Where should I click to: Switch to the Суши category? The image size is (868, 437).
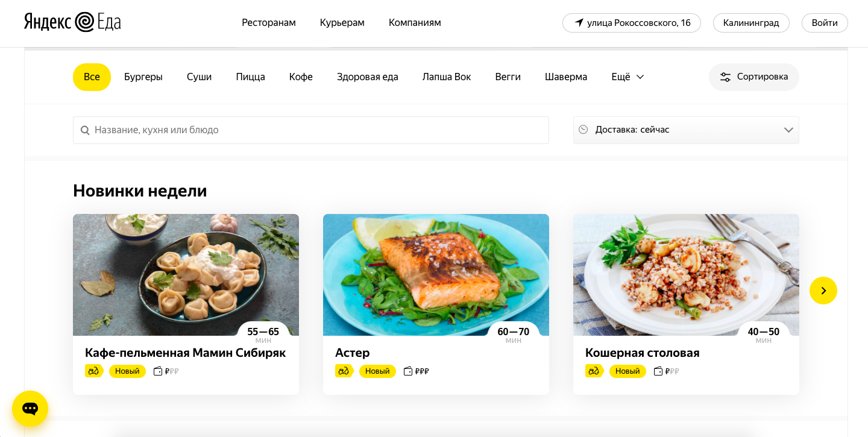click(199, 77)
